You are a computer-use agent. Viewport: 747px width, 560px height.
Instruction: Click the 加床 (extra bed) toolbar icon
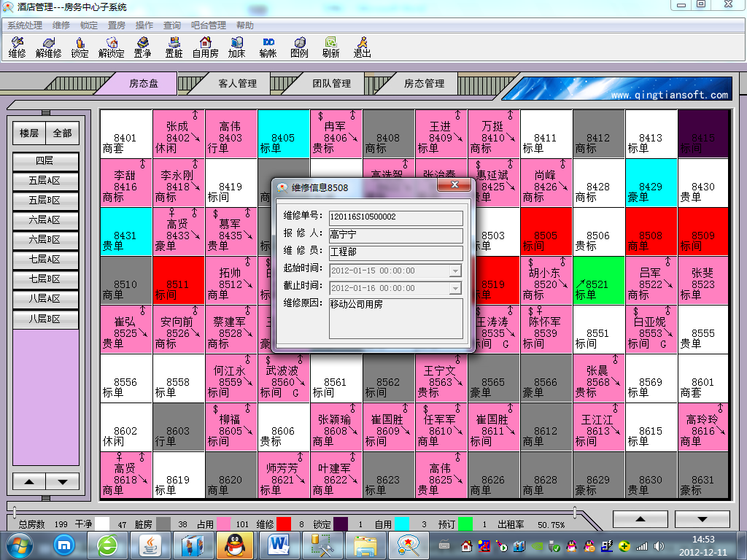[x=236, y=47]
